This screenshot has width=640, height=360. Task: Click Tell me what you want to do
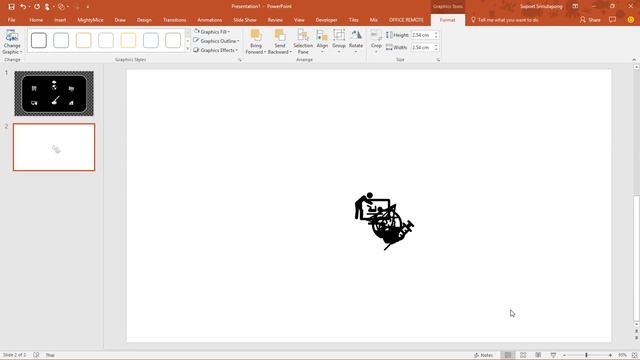point(504,20)
